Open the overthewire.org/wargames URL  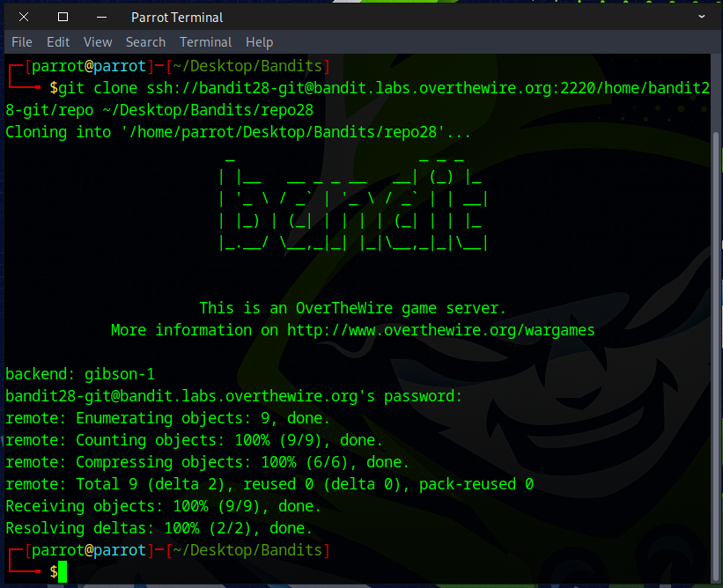(x=440, y=330)
